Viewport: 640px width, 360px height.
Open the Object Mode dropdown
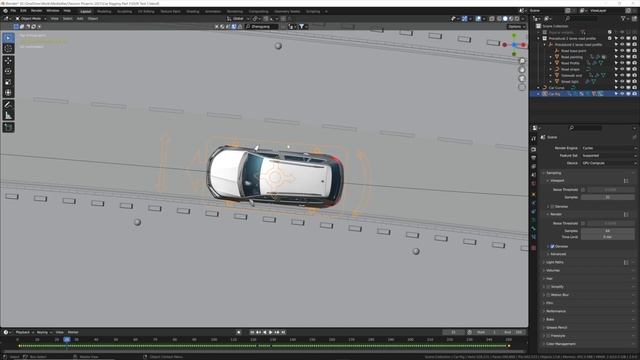[31, 18]
